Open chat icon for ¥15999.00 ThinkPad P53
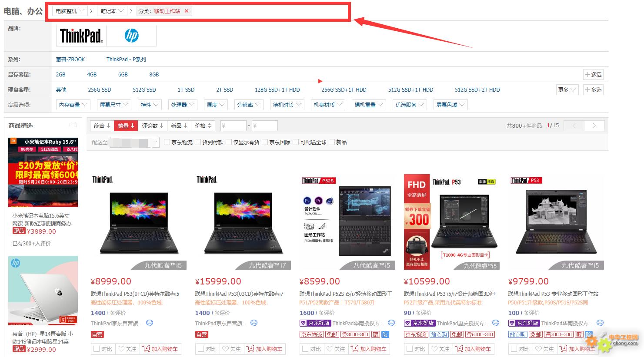The image size is (644, 357). point(254,323)
